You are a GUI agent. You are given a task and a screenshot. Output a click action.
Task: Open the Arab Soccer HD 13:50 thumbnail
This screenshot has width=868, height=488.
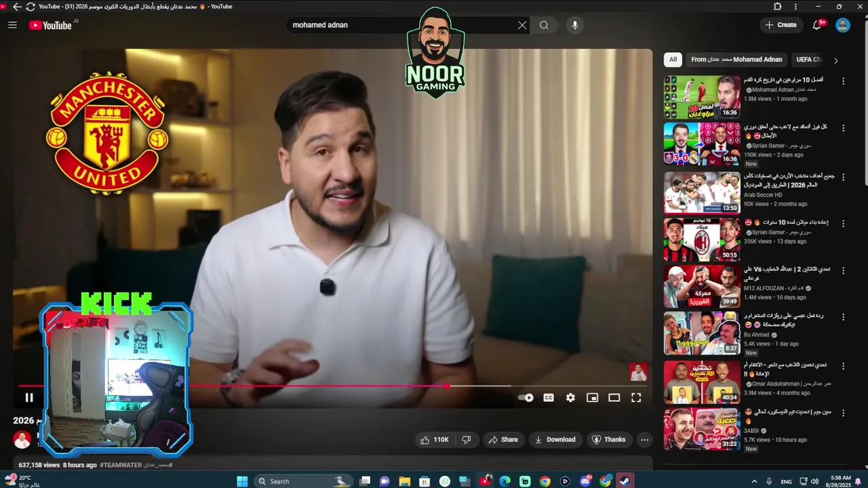[702, 192]
